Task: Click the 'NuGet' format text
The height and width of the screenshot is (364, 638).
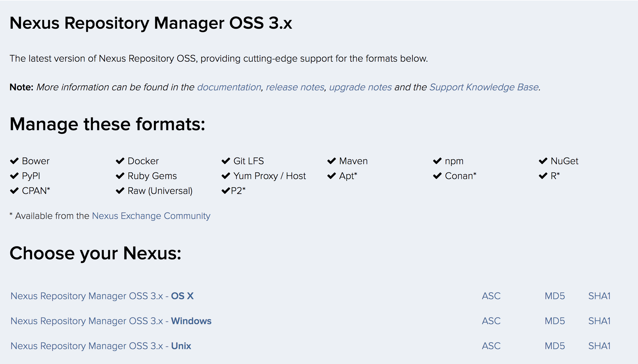Action: coord(565,161)
